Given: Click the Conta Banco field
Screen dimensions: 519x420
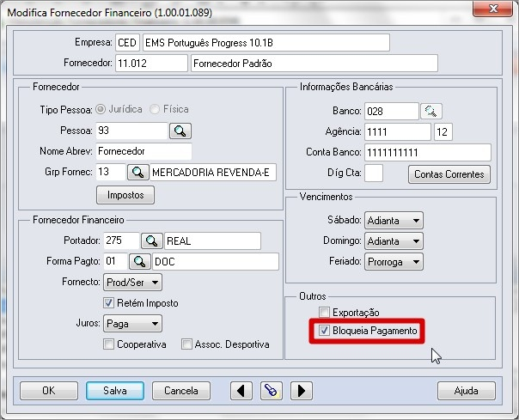Looking at the screenshot, I should 428,153.
